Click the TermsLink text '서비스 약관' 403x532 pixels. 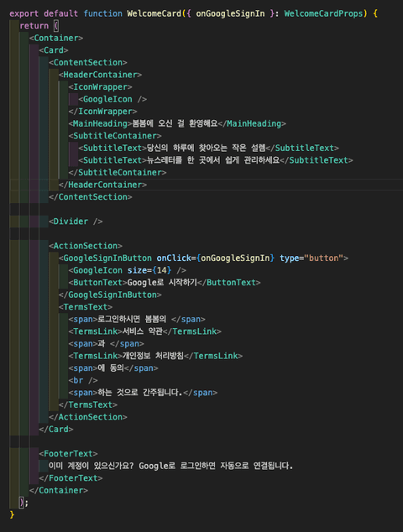coord(142,331)
